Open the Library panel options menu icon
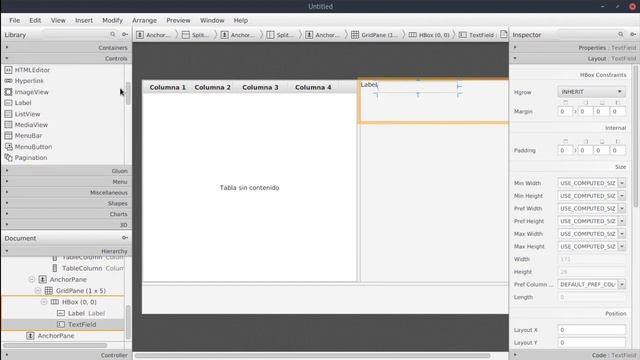The width and height of the screenshot is (640, 360). point(125,35)
